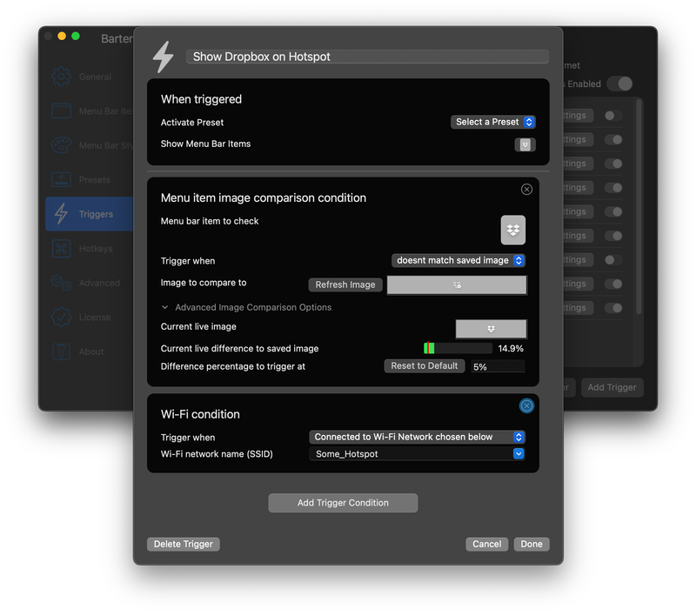Image resolution: width=696 pixels, height=616 pixels.
Task: Click the lightning bolt icon beside trigger name
Action: click(163, 57)
